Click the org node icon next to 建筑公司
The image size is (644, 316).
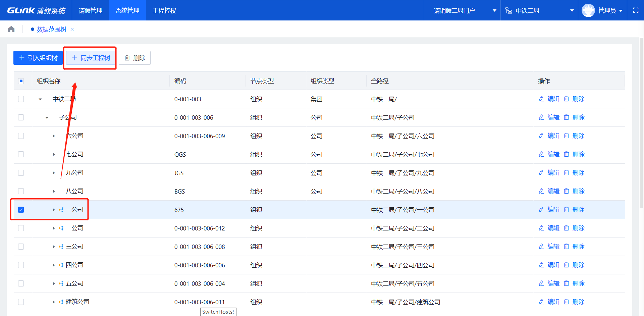click(x=61, y=302)
